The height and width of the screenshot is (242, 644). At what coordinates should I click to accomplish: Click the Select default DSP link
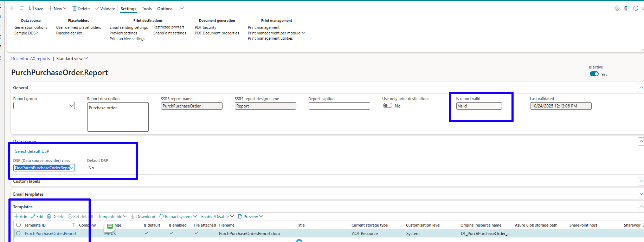(x=32, y=151)
